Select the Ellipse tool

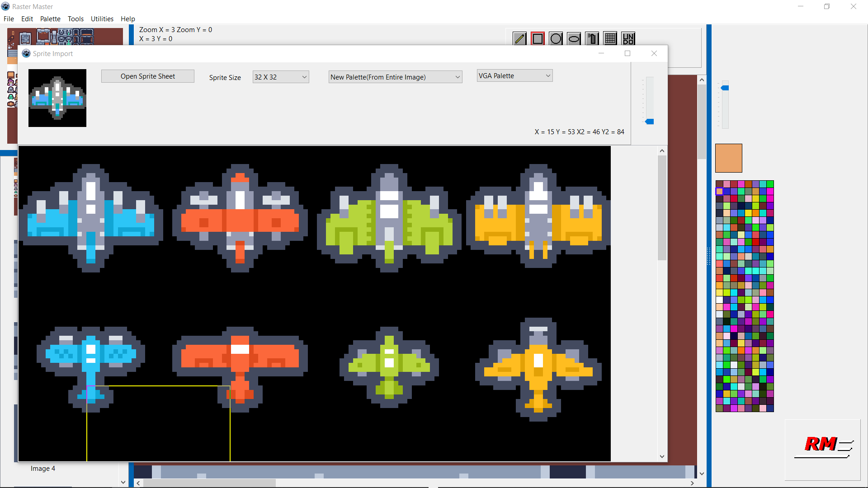coord(573,38)
